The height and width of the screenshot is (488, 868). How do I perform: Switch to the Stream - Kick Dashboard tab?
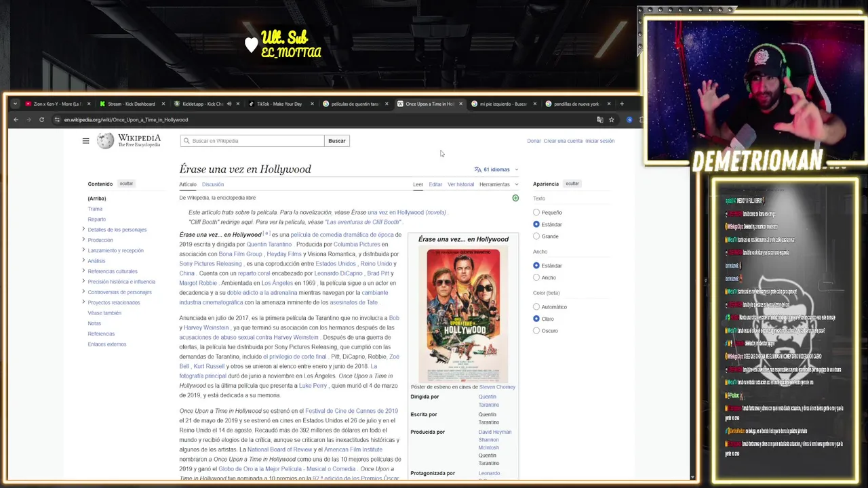click(x=131, y=104)
